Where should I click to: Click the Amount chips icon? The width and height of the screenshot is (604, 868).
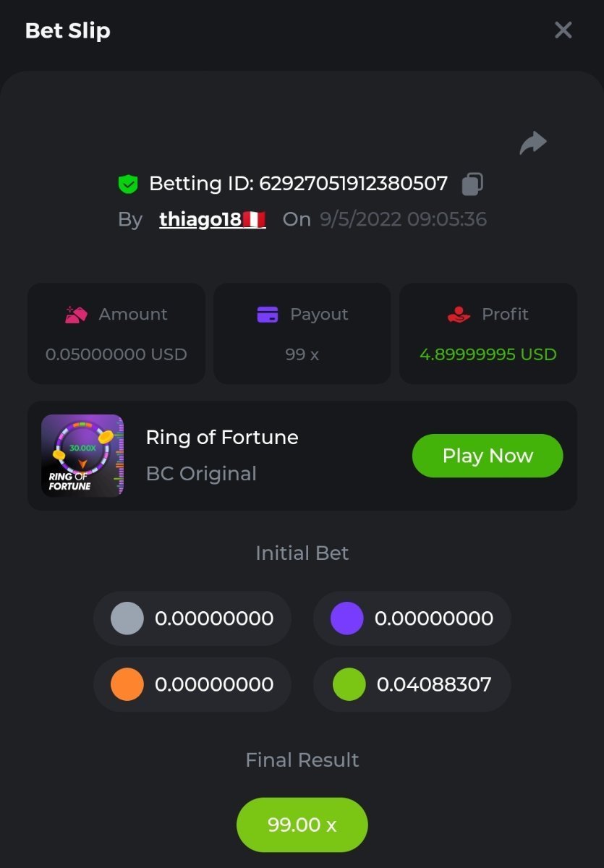click(76, 315)
